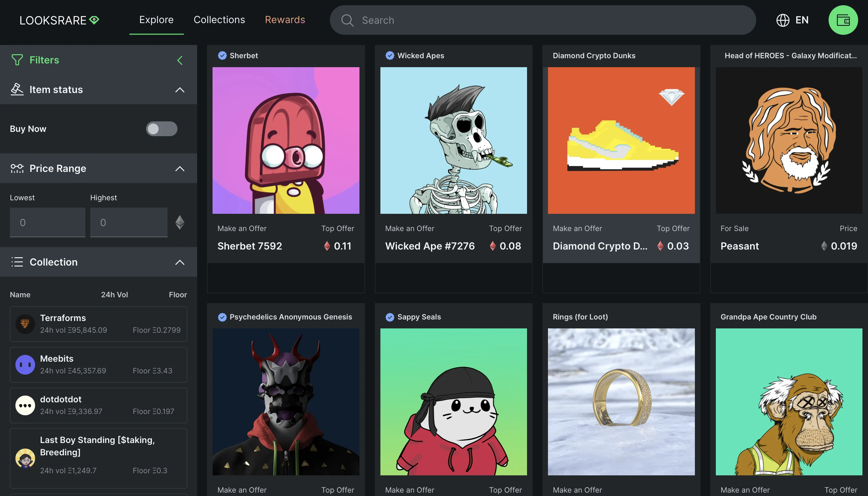868x496 pixels.
Task: Open the Sappy Seals collection link
Action: [x=419, y=317]
